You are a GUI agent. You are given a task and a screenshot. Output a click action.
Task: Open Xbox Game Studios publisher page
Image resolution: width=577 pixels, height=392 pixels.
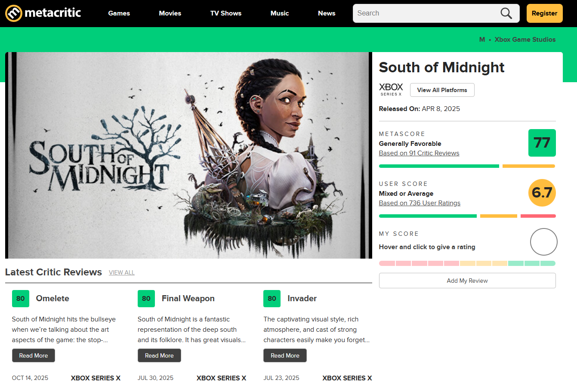(525, 39)
